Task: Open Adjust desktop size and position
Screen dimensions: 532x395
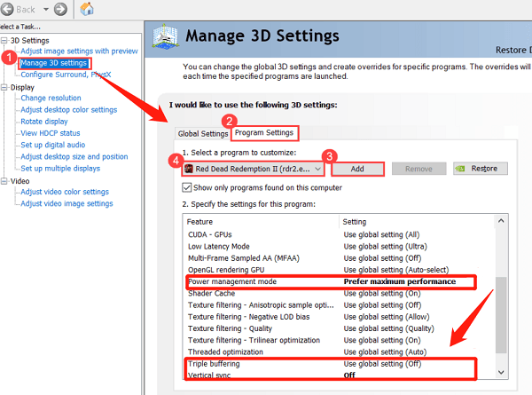Action: pos(74,156)
